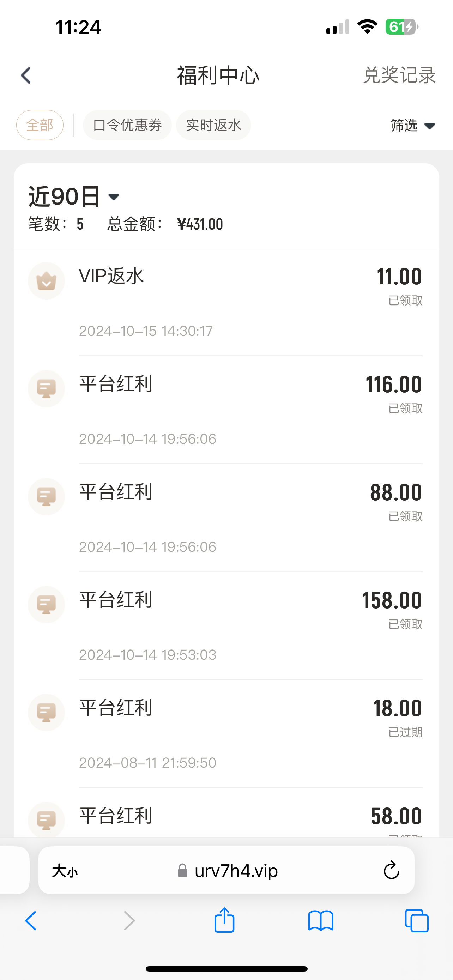The width and height of the screenshot is (453, 980).
Task: Tap Safari share icon
Action: click(x=224, y=921)
